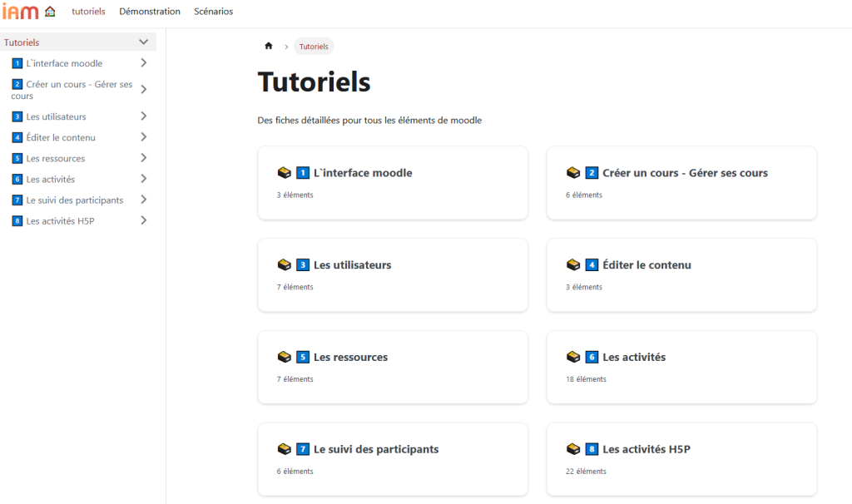Click the house icon beside the IAM logo
Viewport: 852px width, 504px height.
50,12
